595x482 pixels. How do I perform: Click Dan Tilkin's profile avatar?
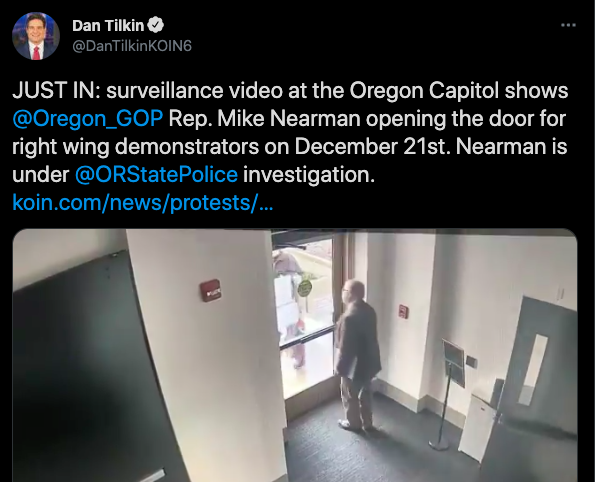36,36
